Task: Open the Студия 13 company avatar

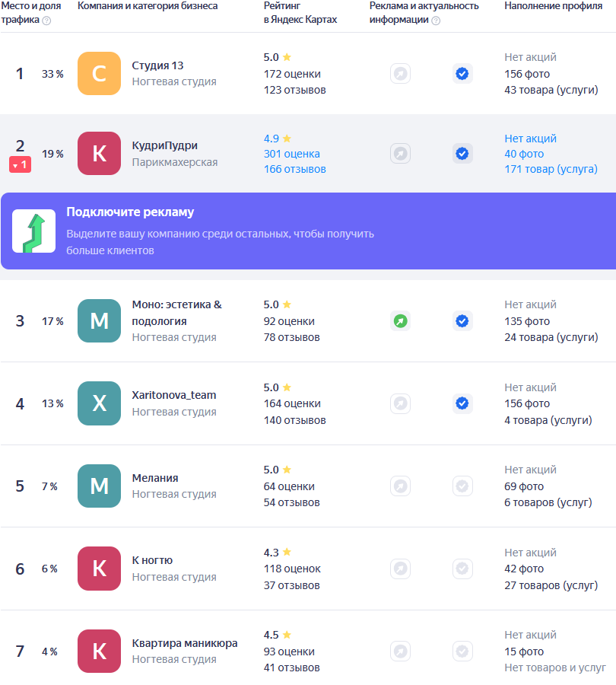Action: coord(99,74)
